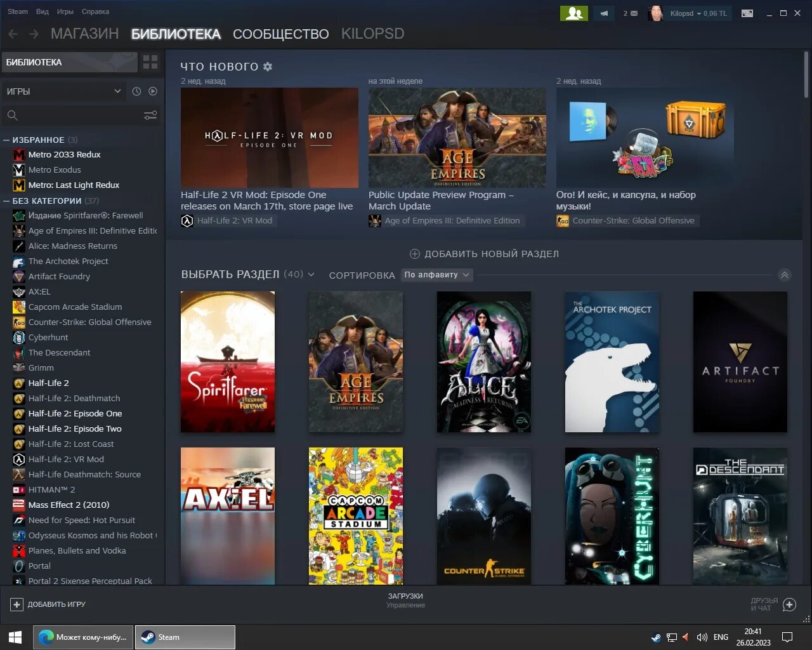Click the Age of Empires III news source icon

click(375, 221)
